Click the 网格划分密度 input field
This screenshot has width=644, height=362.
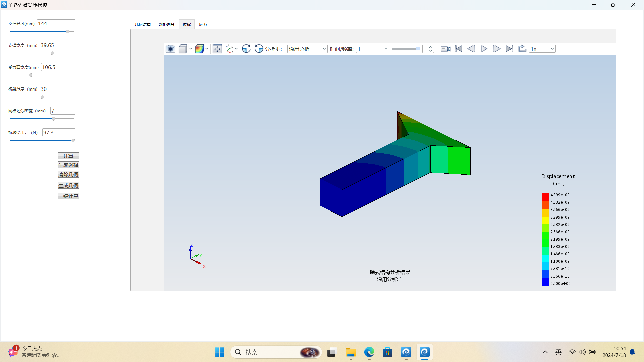(x=63, y=111)
